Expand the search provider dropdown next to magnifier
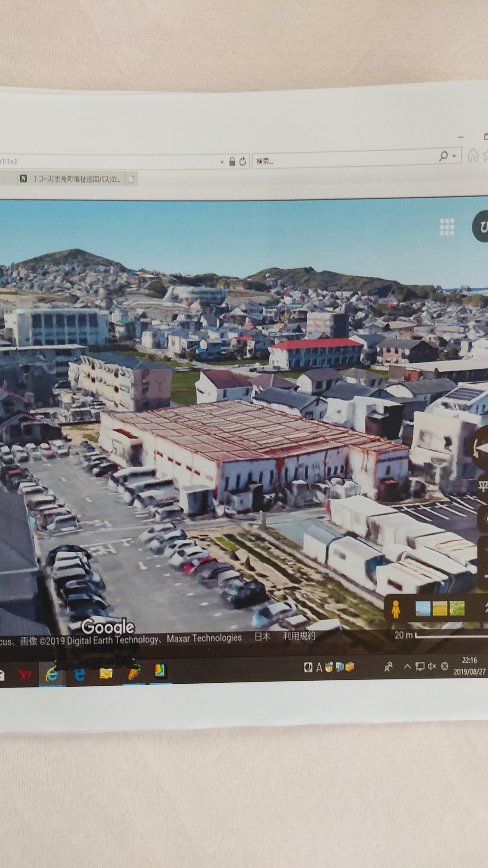488x868 pixels. click(x=454, y=156)
